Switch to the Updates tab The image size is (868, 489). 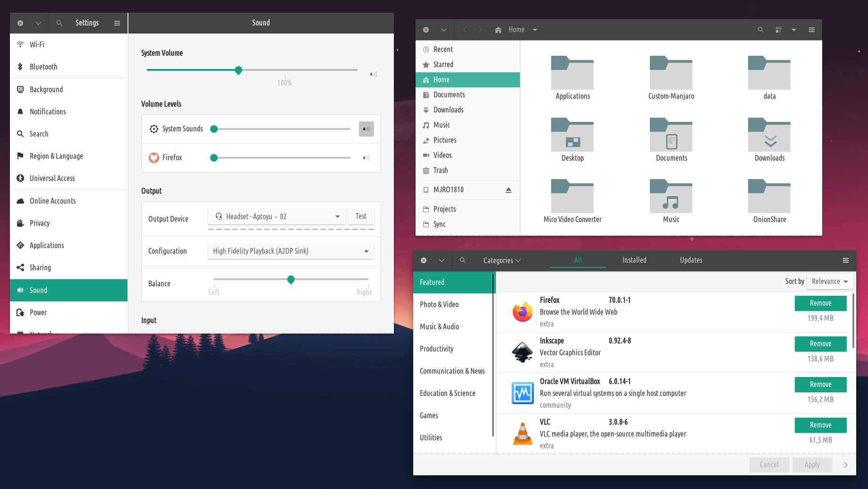[x=691, y=260]
